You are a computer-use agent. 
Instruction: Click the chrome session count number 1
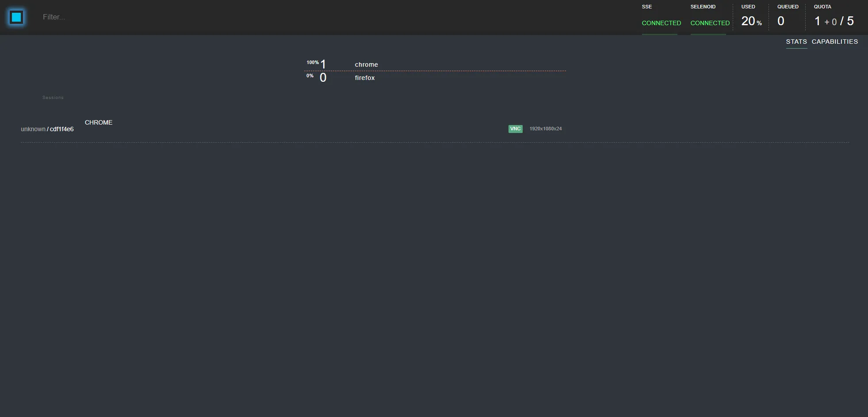pyautogui.click(x=323, y=64)
